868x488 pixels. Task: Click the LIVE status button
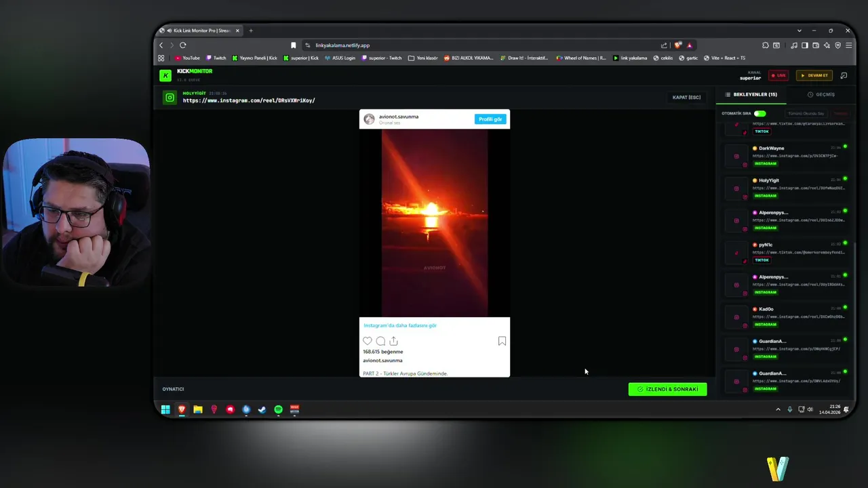click(778, 75)
